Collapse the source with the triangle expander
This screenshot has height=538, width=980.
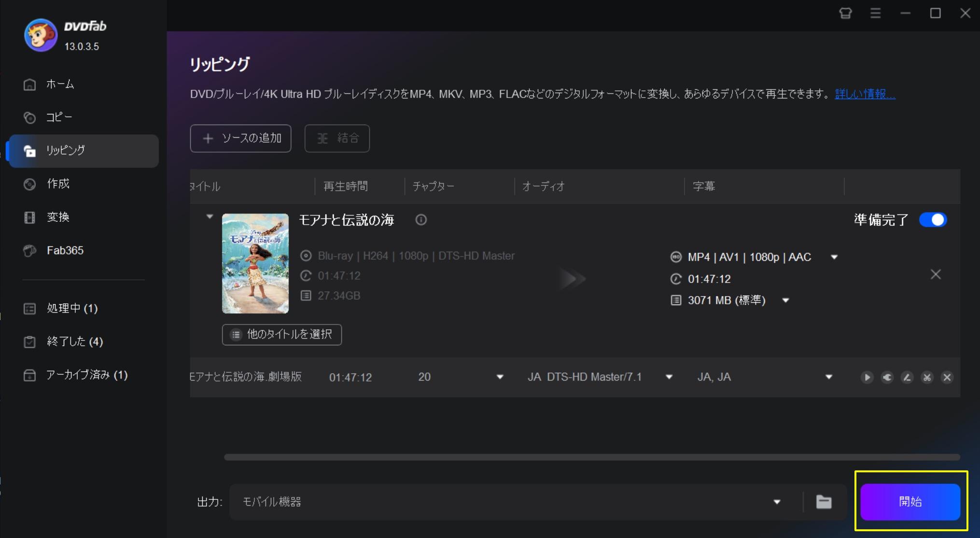point(210,216)
